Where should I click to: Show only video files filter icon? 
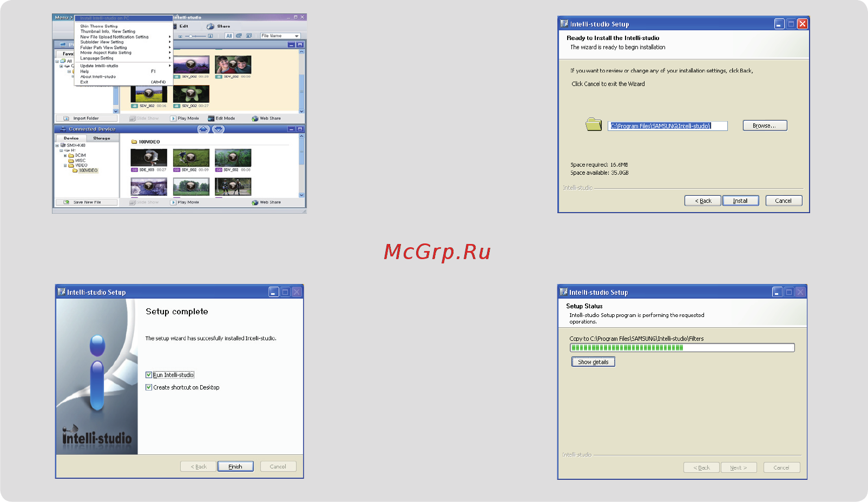coord(239,36)
